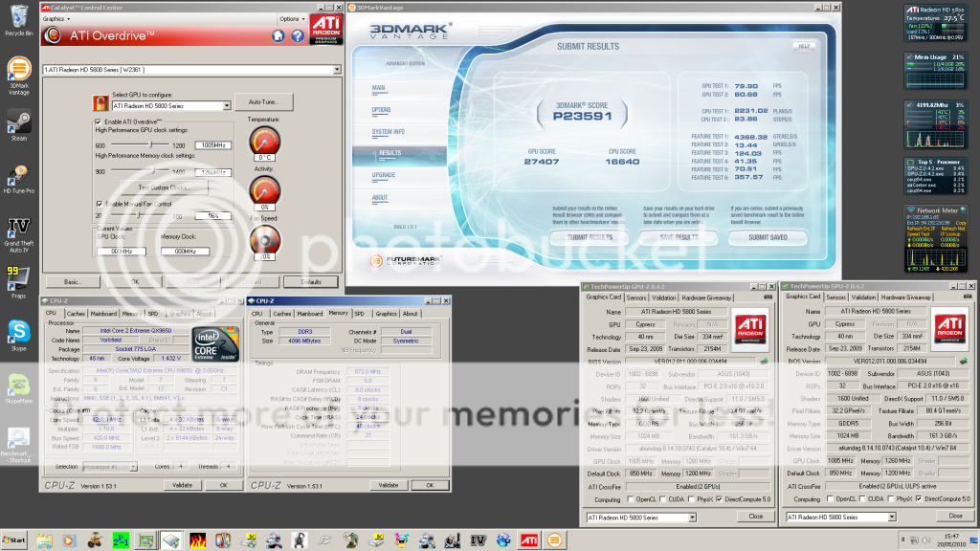Toggle DirectCompute 5.0 in GPU-Z window without ULPS
Screen dimensions: 980x551
point(720,499)
